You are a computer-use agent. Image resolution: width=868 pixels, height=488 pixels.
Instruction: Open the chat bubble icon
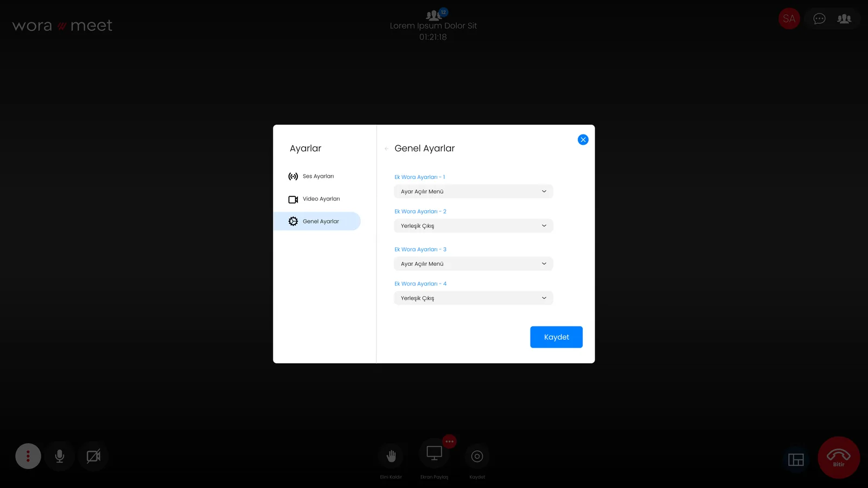819,19
